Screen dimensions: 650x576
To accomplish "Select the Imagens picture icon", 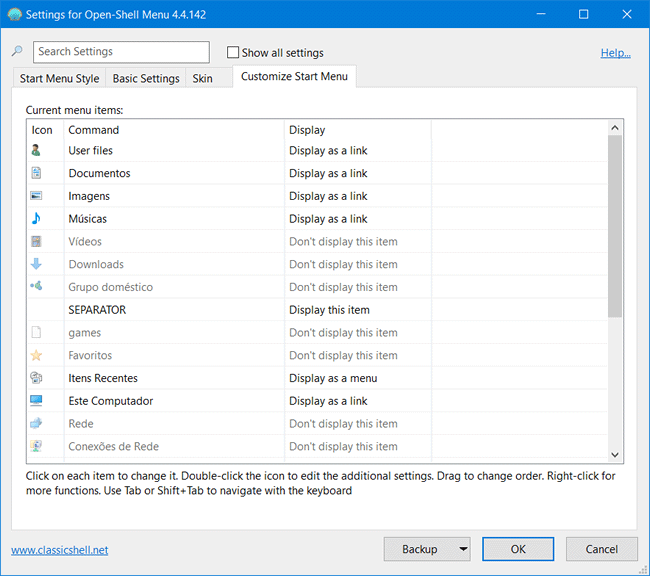I will click(x=36, y=197).
